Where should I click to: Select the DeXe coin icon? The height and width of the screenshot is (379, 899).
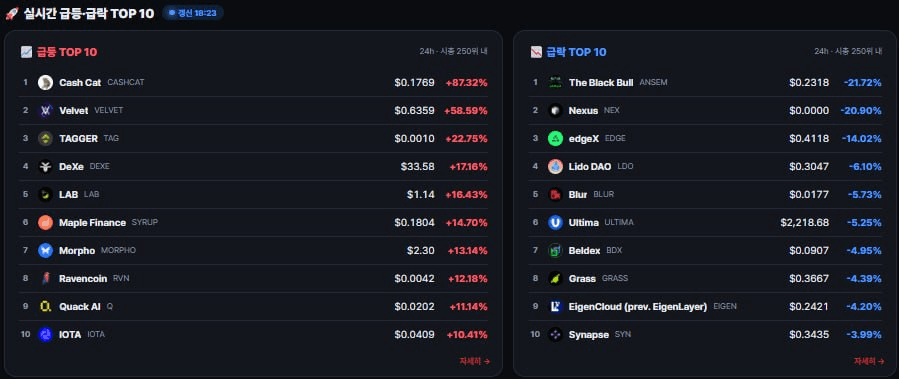[x=45, y=167]
